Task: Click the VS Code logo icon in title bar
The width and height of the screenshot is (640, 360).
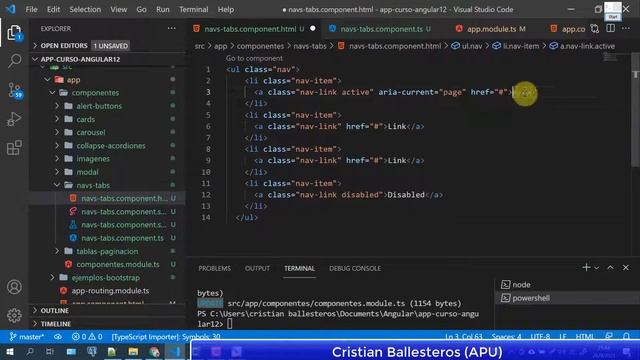Action: pyautogui.click(x=11, y=9)
